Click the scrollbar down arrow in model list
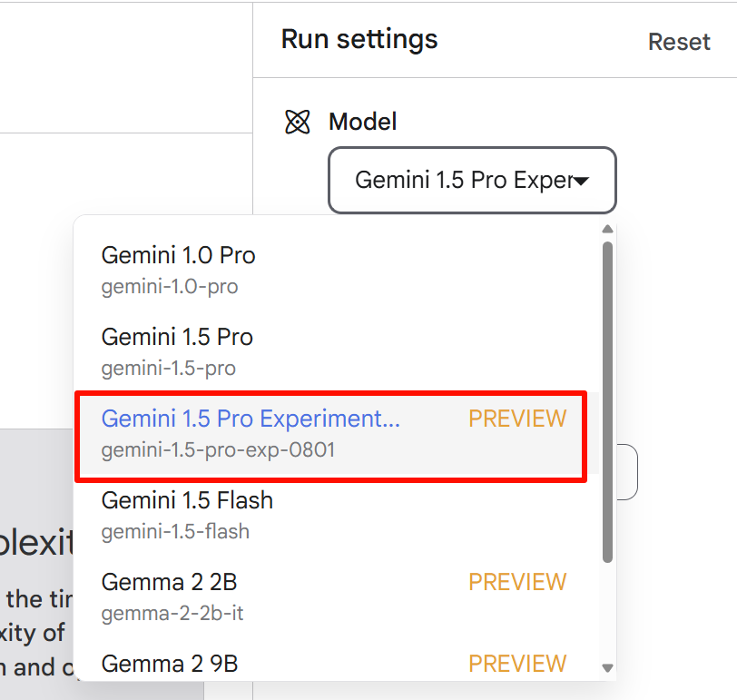The height and width of the screenshot is (700, 737). pyautogui.click(x=607, y=668)
